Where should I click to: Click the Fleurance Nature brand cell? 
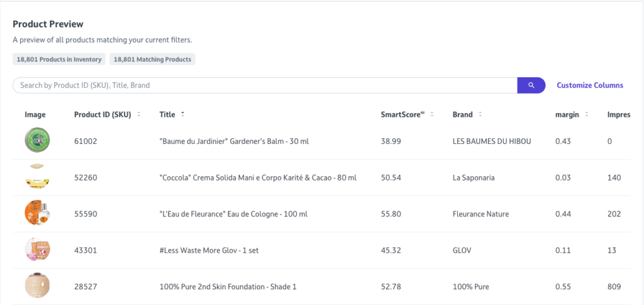480,214
